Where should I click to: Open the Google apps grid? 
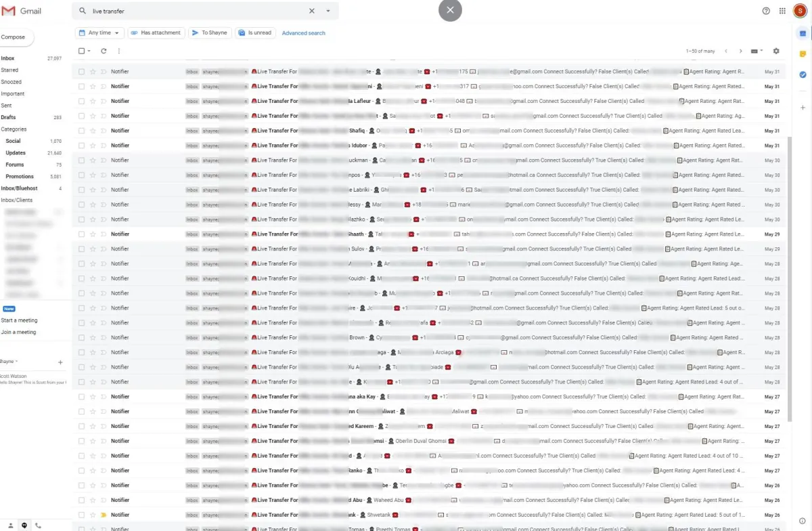click(x=782, y=11)
